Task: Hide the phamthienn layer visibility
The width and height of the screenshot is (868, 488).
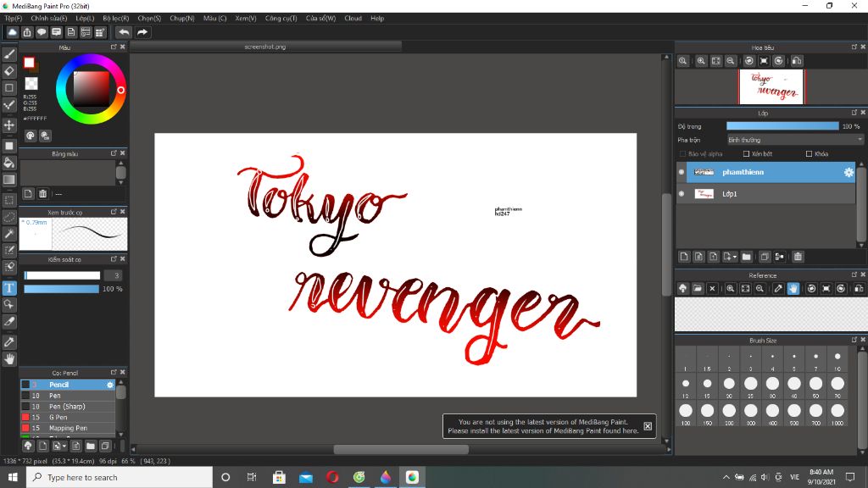Action: [682, 172]
